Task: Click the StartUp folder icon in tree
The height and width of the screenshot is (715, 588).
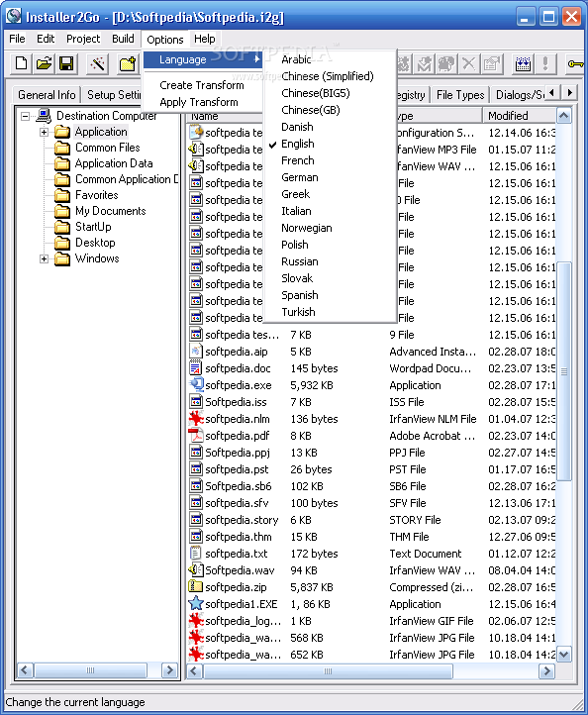Action: click(62, 227)
